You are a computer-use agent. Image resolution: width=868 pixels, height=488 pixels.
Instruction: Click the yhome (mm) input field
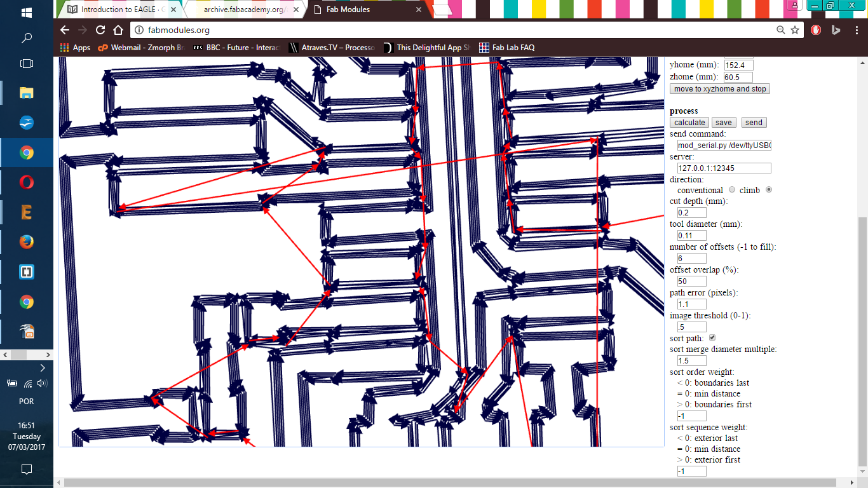pos(738,65)
